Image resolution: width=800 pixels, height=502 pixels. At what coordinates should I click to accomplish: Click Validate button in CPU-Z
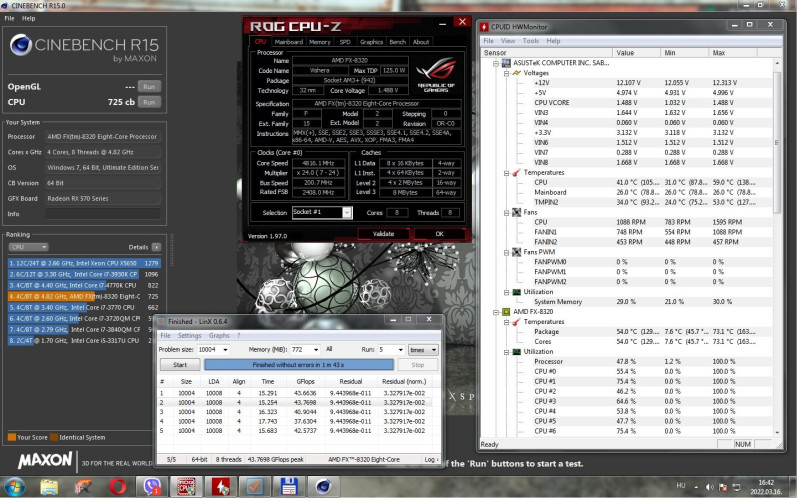point(383,234)
